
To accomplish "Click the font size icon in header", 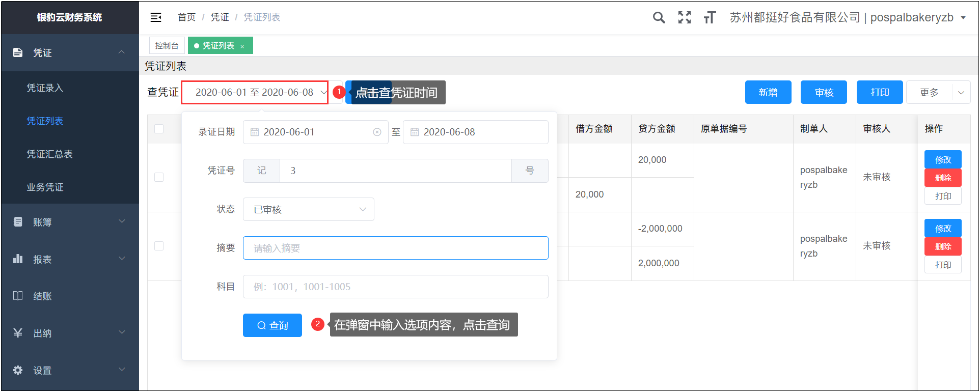I will 710,18.
